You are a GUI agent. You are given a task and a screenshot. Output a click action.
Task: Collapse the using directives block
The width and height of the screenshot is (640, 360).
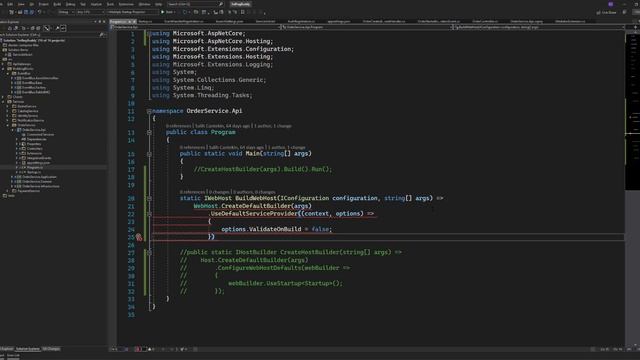149,33
